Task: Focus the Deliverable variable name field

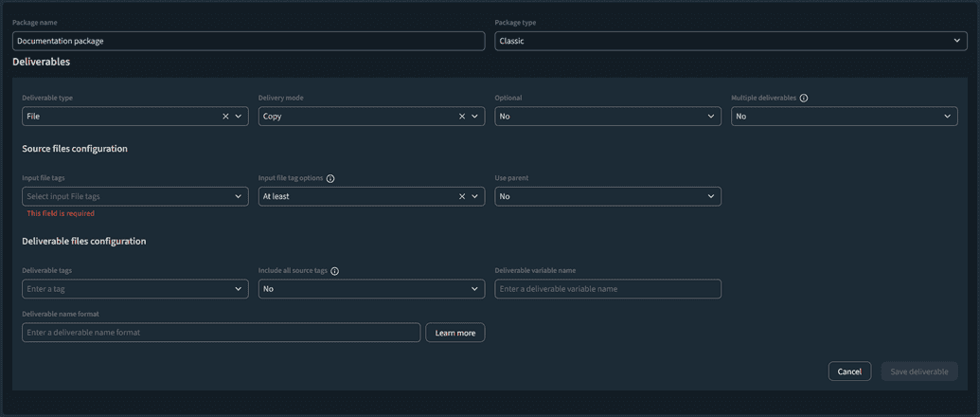Action: pos(608,289)
